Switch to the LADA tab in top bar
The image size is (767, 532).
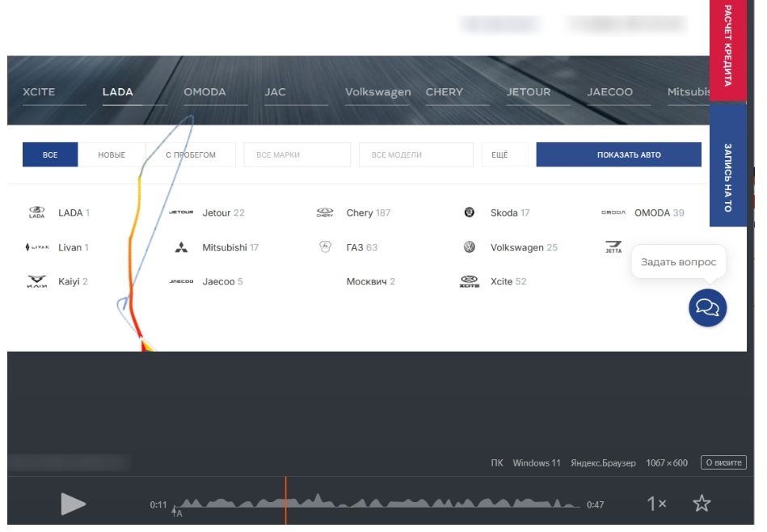click(x=118, y=92)
